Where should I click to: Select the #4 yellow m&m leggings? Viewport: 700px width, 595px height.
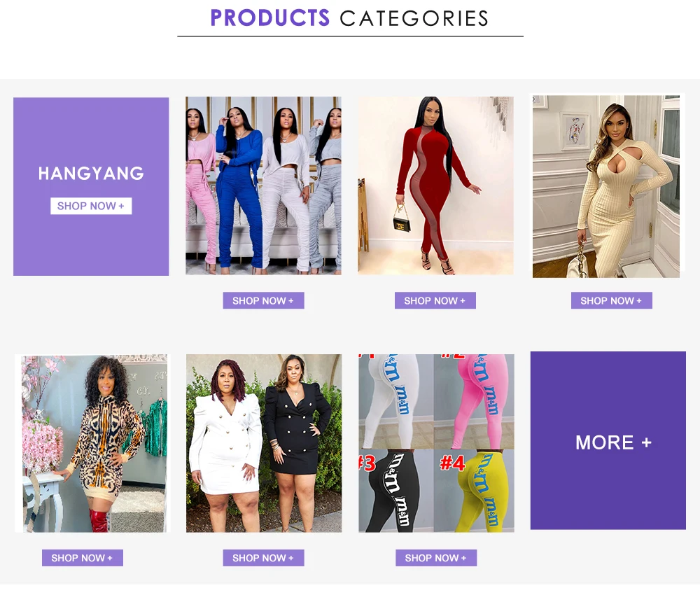(x=475, y=491)
